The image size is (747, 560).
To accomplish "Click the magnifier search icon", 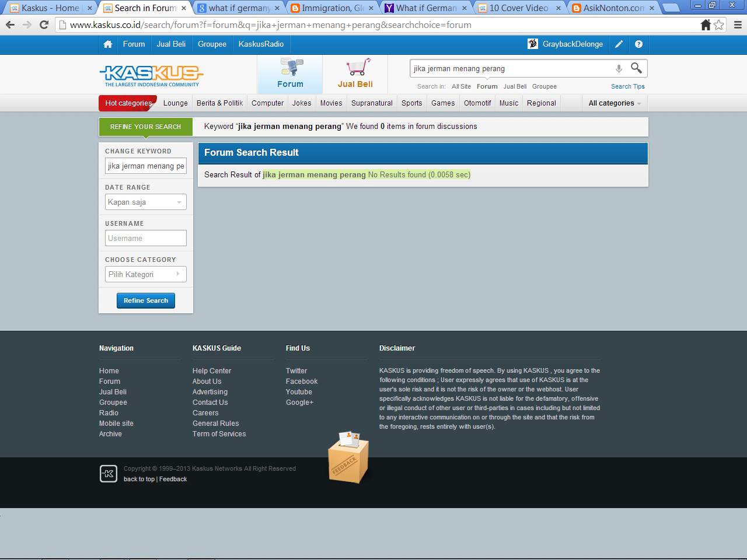I will coord(637,68).
